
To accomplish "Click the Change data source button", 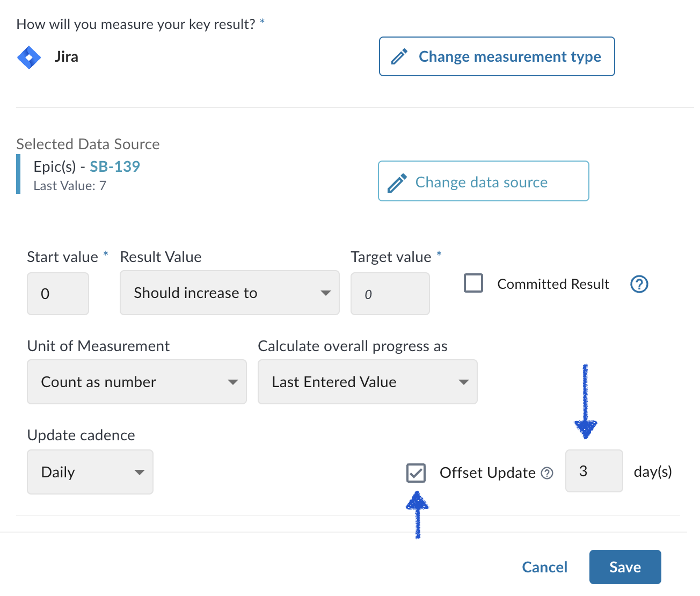I will tap(483, 181).
